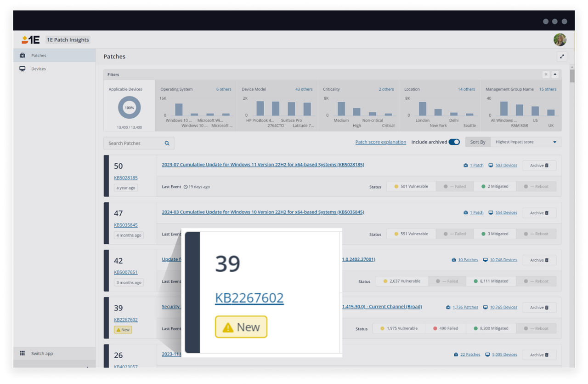This screenshot has width=588, height=384.
Task: Archive the patch with score 26
Action: point(539,355)
